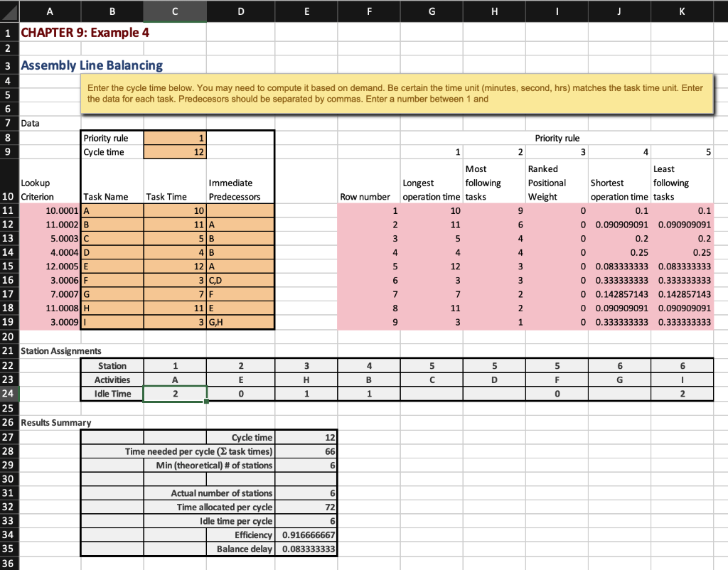Click the Activities cell containing G

(619, 380)
